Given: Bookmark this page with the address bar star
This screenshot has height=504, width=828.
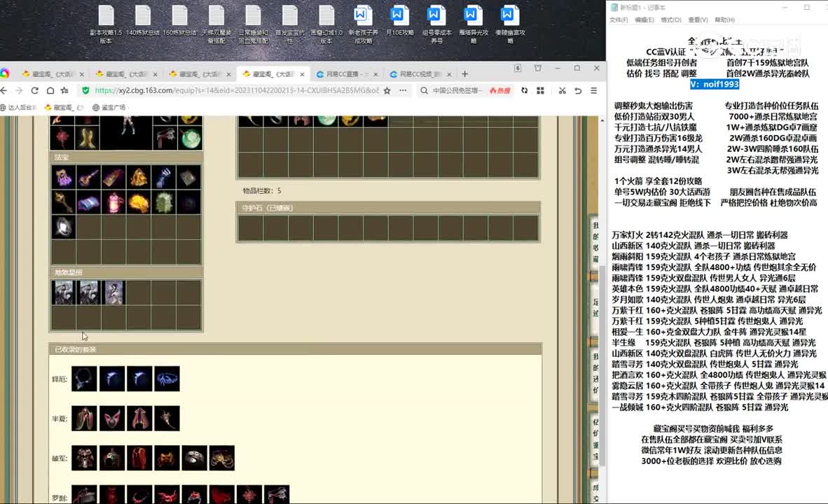Looking at the screenshot, I should tap(387, 91).
